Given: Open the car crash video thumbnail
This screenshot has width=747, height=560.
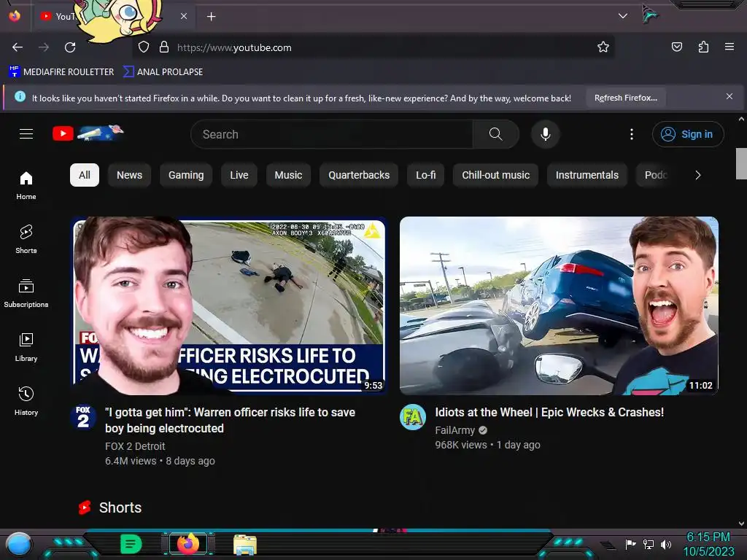Looking at the screenshot, I should tap(559, 306).
